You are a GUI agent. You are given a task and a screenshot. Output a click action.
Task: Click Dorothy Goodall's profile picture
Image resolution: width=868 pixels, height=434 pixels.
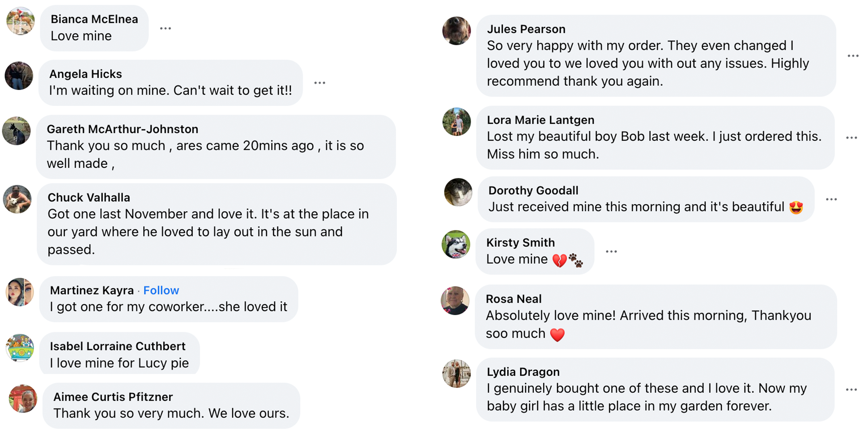(458, 192)
